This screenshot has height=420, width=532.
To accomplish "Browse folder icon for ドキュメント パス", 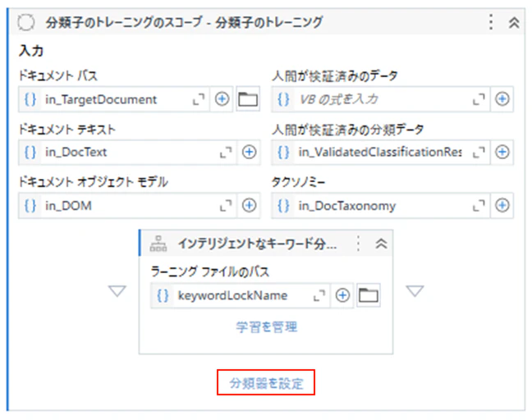I will (x=248, y=99).
